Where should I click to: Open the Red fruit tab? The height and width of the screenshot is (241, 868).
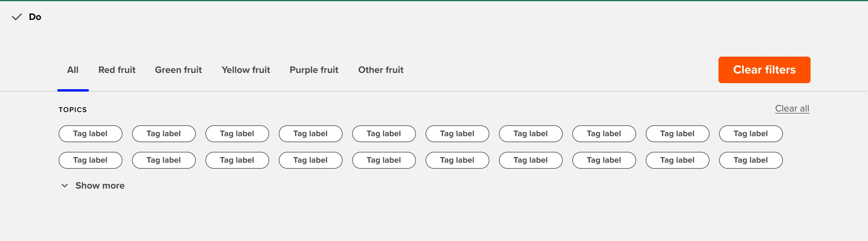(117, 70)
